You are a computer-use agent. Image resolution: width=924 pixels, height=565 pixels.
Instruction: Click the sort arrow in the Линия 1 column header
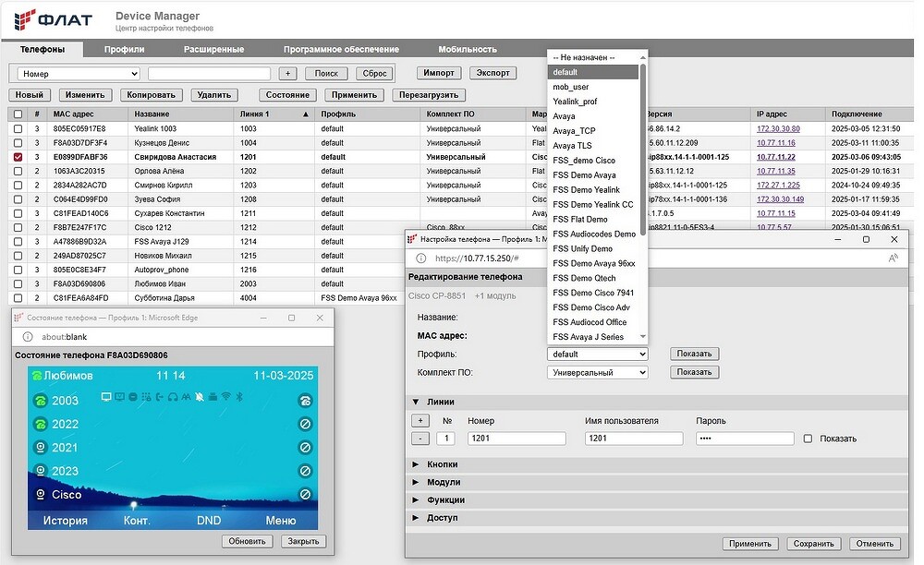click(305, 114)
